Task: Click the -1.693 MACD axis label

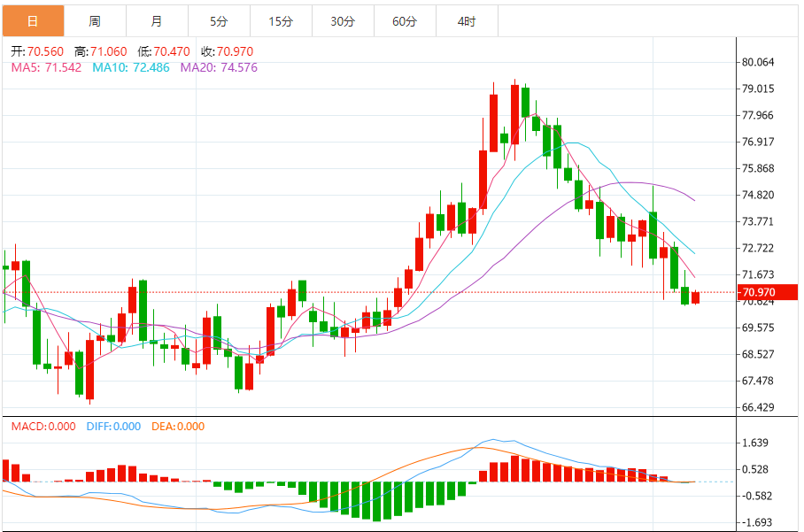Action: tap(755, 522)
